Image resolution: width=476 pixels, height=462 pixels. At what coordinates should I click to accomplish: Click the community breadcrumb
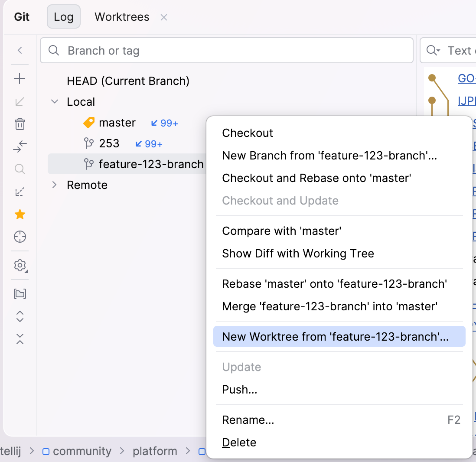77,451
